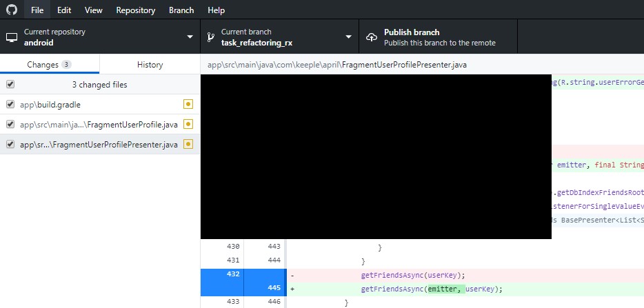Click line number 444 in the gutter
The width and height of the screenshot is (644, 308).
click(274, 260)
